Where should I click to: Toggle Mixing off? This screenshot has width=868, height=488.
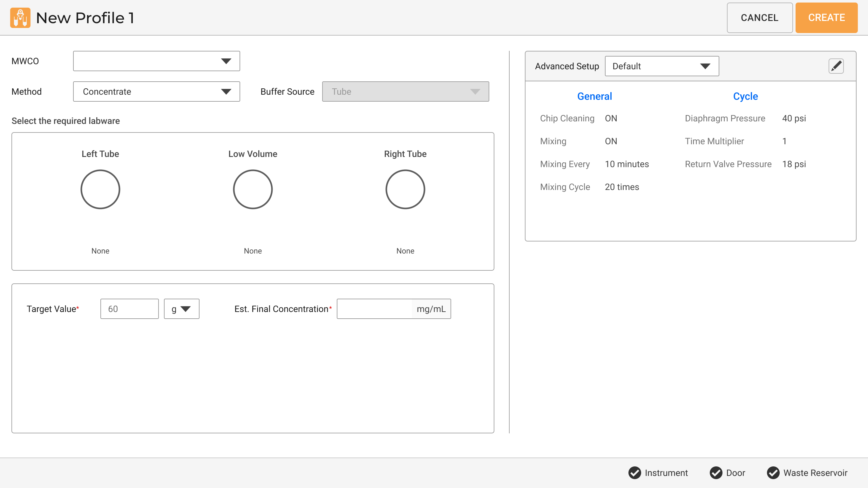pyautogui.click(x=611, y=141)
